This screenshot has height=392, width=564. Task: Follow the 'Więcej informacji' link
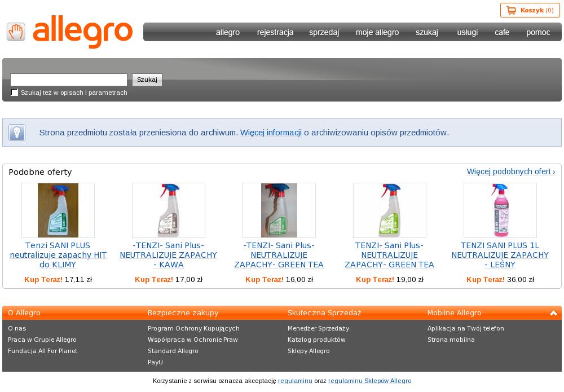click(x=271, y=133)
